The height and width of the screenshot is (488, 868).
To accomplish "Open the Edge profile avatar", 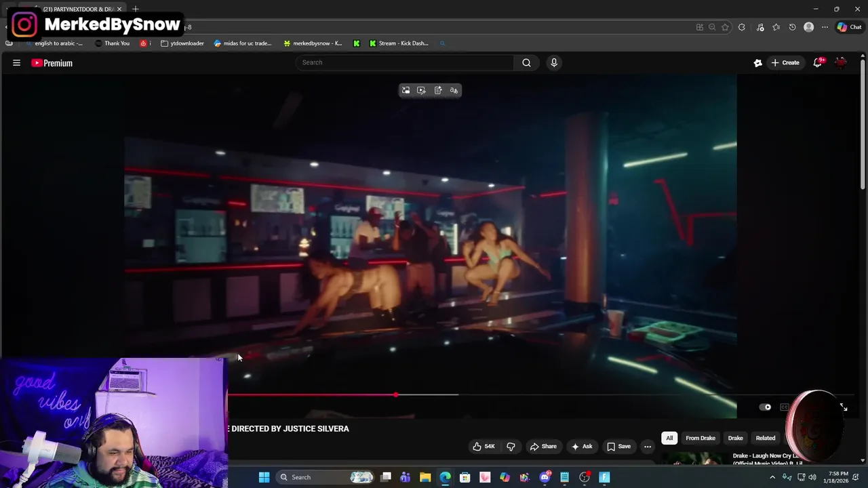I will pos(808,27).
